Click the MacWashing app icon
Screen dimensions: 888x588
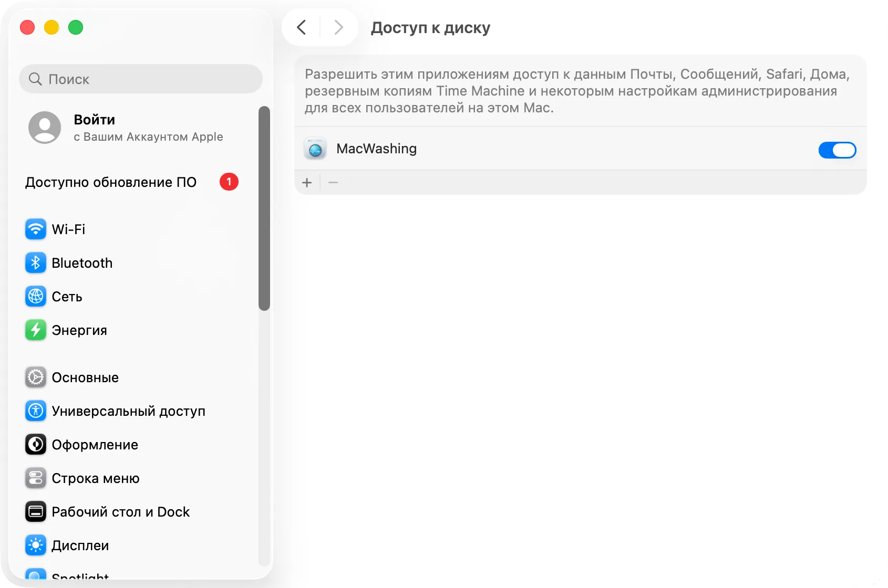[315, 149]
